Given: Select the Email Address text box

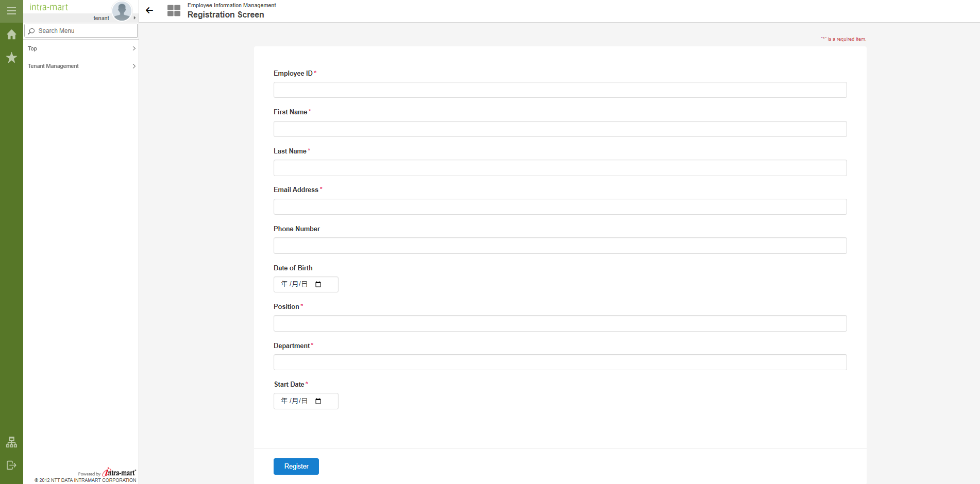Looking at the screenshot, I should point(560,207).
